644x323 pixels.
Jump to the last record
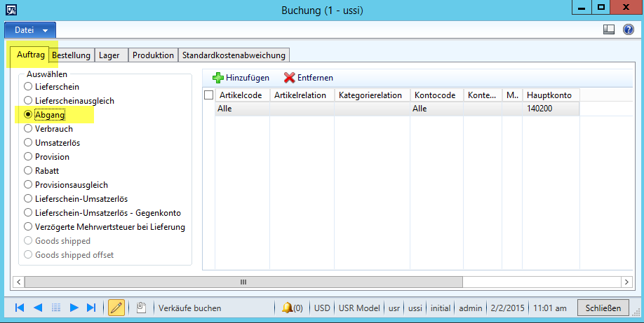pyautogui.click(x=91, y=308)
